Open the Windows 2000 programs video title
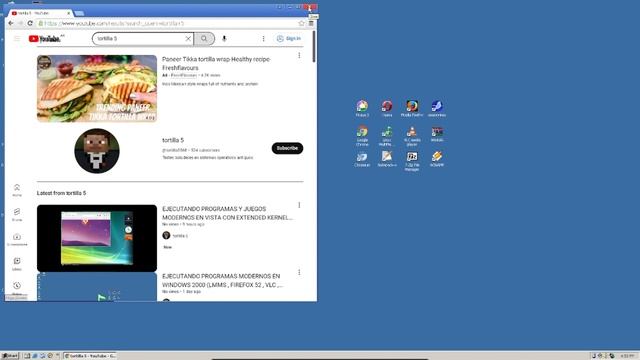 tap(222, 280)
